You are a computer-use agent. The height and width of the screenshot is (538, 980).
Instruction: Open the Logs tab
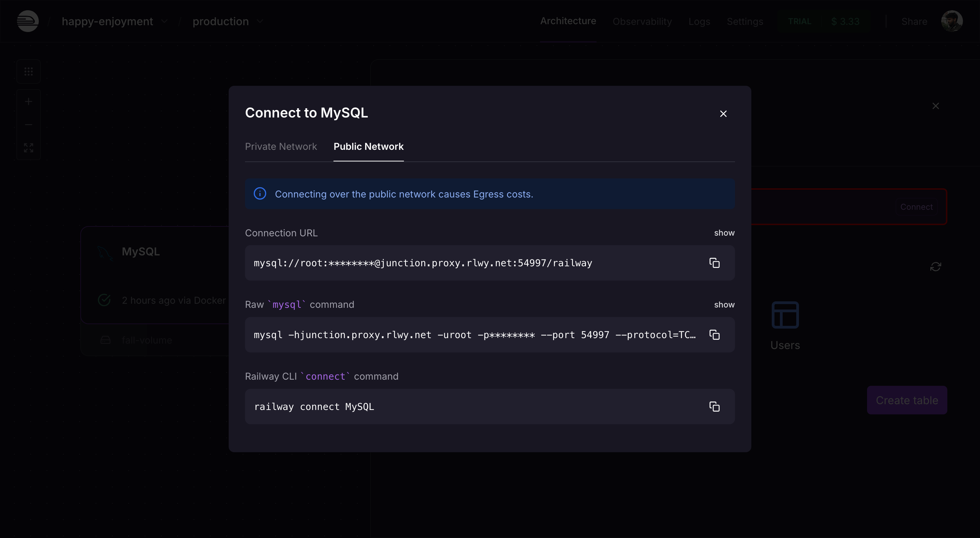699,22
